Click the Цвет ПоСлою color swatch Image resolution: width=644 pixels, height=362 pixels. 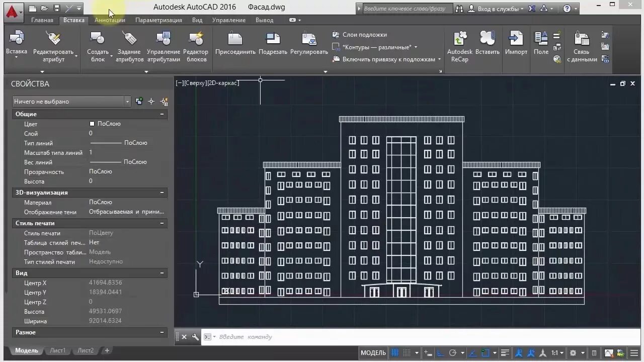92,124
